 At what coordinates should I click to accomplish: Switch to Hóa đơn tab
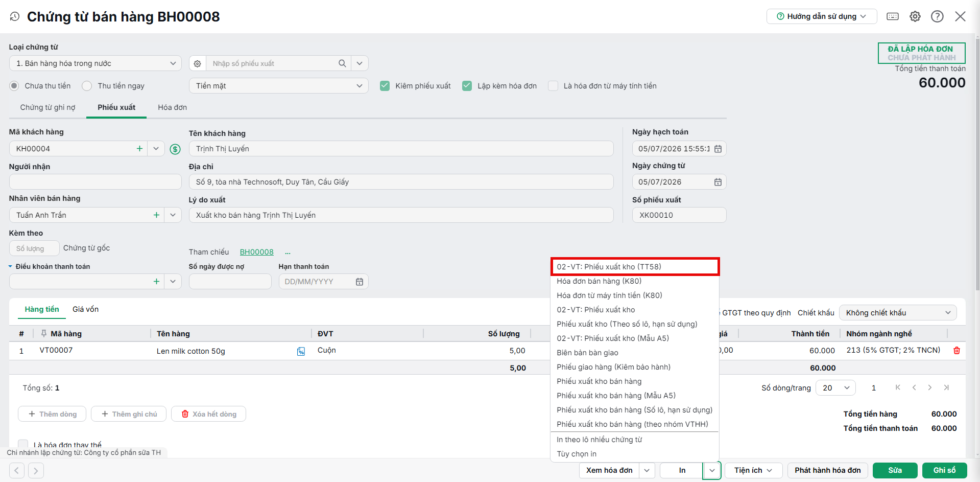(x=172, y=107)
